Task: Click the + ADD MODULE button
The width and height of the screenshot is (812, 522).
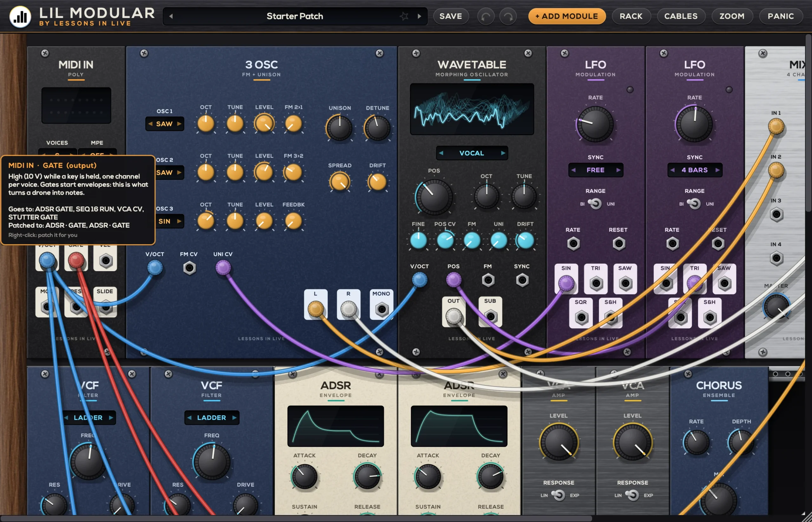Action: [x=566, y=16]
